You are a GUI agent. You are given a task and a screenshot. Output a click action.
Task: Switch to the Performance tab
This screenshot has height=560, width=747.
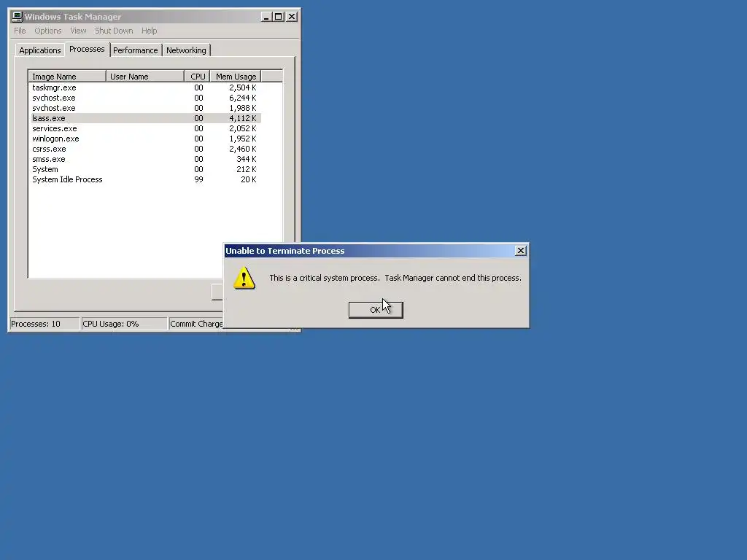click(x=135, y=50)
